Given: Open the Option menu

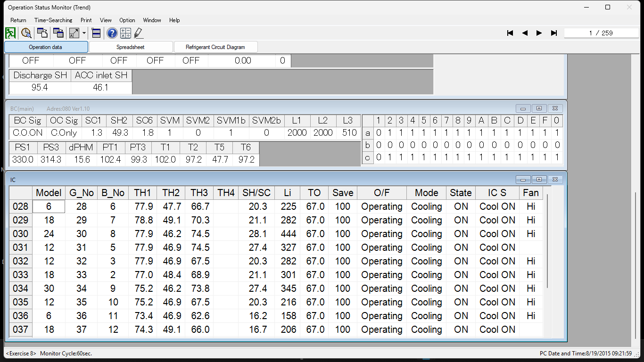Looking at the screenshot, I should (x=127, y=20).
